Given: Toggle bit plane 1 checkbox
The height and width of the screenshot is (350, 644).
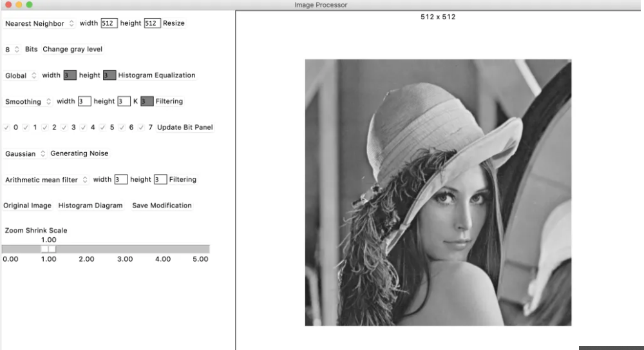Looking at the screenshot, I should coord(26,128).
